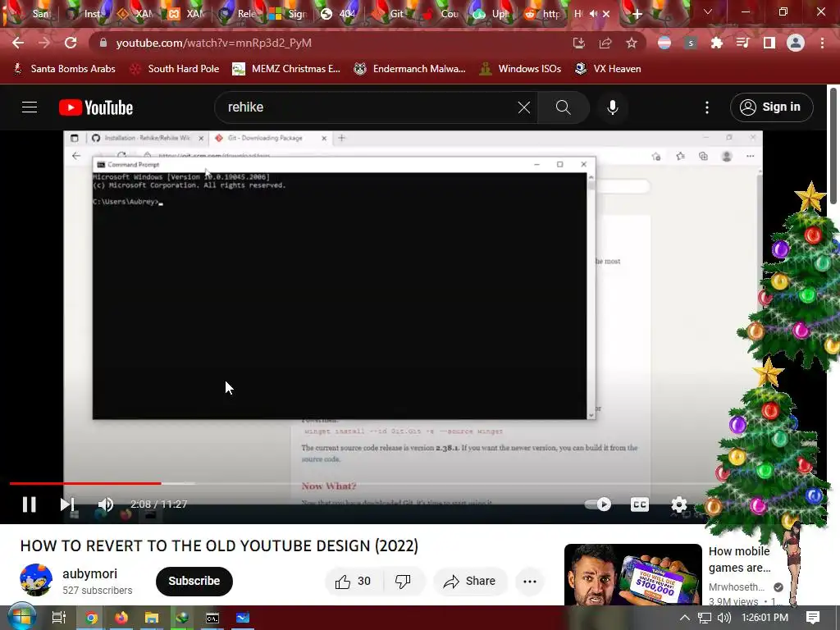
Task: Install the app via address bar icon
Action: pyautogui.click(x=578, y=43)
